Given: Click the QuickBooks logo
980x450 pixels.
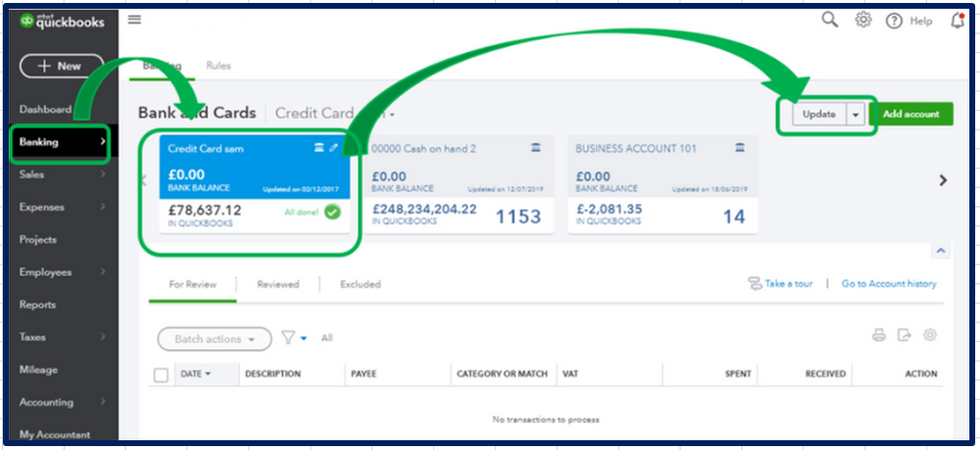Looking at the screenshot, I should click(61, 21).
